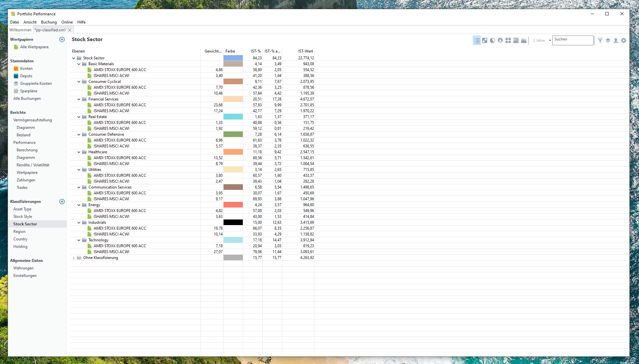Open Vermögensaufstellung report

coord(33,120)
